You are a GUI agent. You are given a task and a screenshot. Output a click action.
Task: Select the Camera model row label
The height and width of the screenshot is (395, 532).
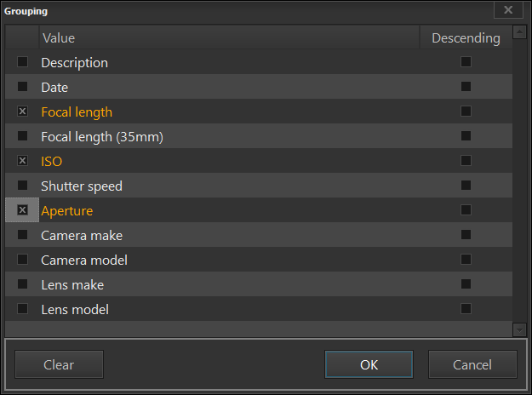click(84, 260)
